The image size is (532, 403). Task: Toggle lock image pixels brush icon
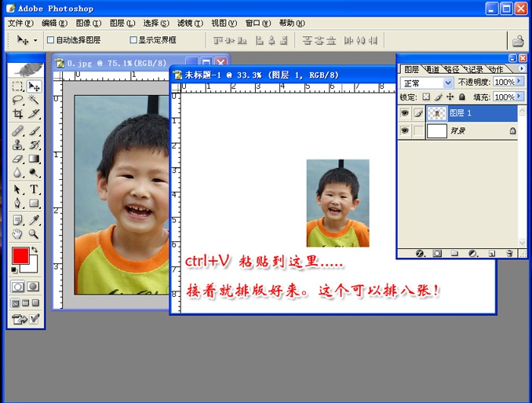point(439,97)
